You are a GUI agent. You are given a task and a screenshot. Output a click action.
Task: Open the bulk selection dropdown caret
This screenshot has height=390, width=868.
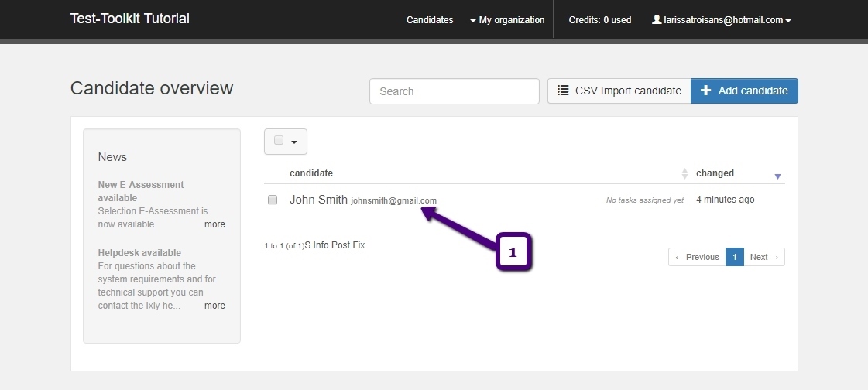click(294, 142)
